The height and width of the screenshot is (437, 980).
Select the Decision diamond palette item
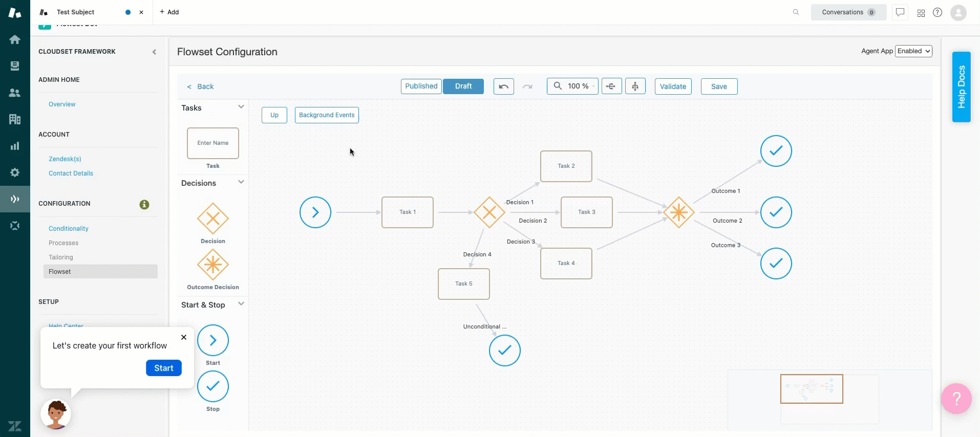point(213,218)
